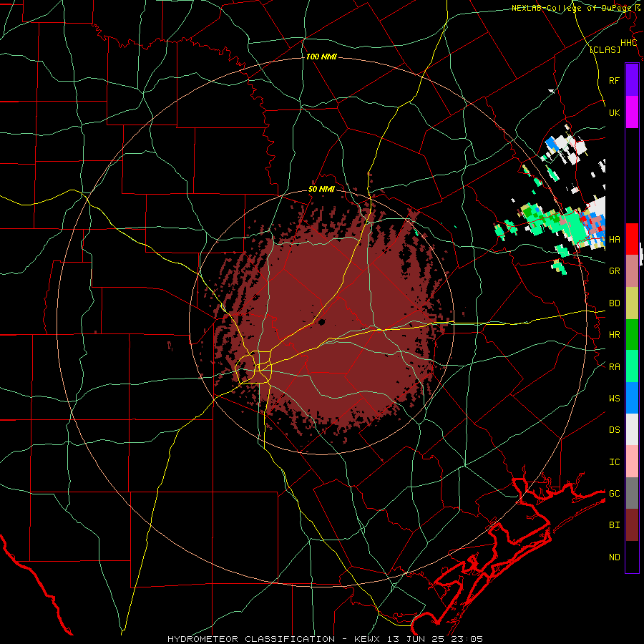Click the [CLAS] label above the legend

pos(605,49)
